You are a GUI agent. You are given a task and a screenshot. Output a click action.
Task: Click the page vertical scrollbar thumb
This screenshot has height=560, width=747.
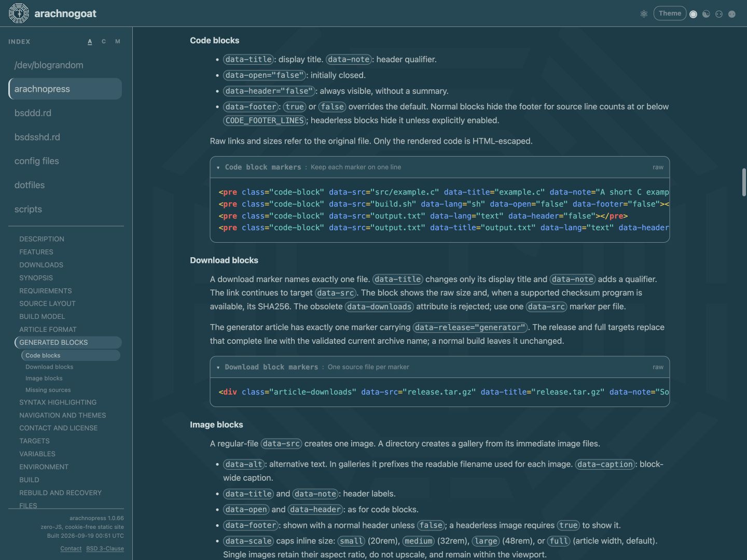(744, 183)
